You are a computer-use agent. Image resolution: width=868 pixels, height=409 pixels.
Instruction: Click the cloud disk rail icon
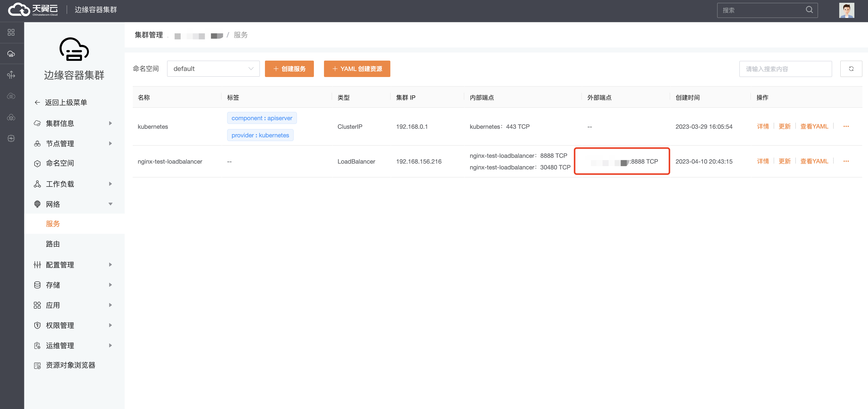11,96
